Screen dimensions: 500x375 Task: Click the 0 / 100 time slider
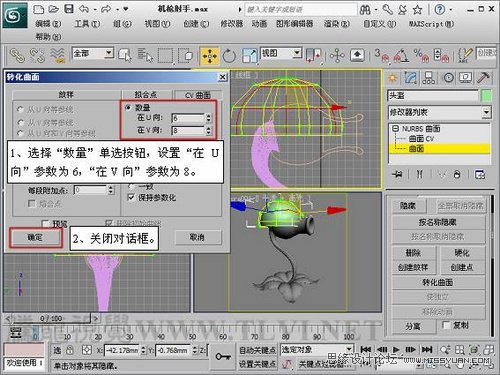pos(51,318)
